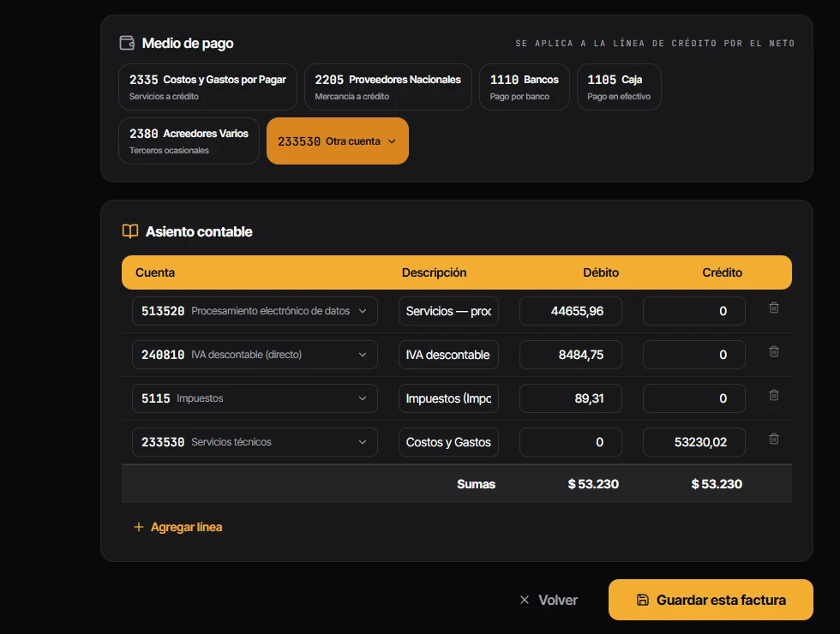Screen dimensions: 840x634
Task: Expand the 240810 IVA descontable account selector
Action: click(255, 355)
